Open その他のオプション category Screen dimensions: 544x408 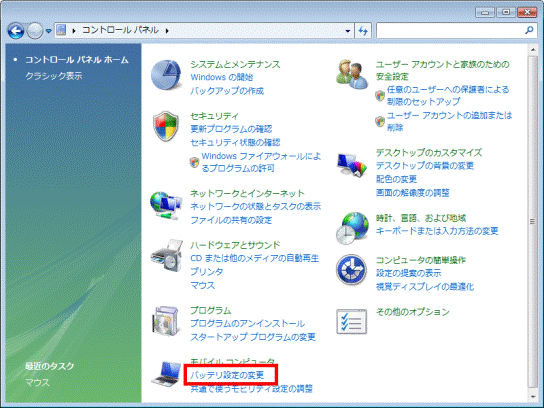pyautogui.click(x=413, y=312)
